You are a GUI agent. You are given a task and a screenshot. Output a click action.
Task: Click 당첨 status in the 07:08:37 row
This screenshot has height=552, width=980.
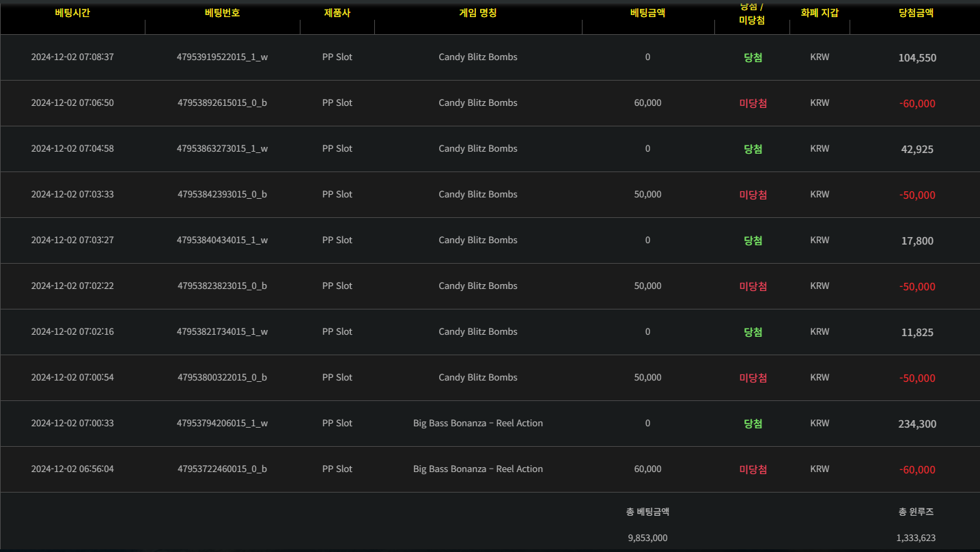pyautogui.click(x=753, y=57)
